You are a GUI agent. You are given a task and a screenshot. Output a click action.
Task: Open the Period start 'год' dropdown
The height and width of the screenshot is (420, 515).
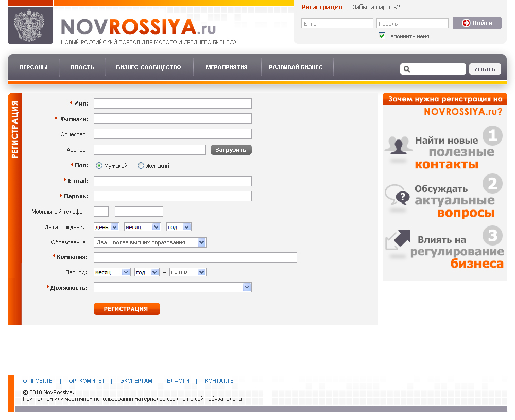click(147, 272)
